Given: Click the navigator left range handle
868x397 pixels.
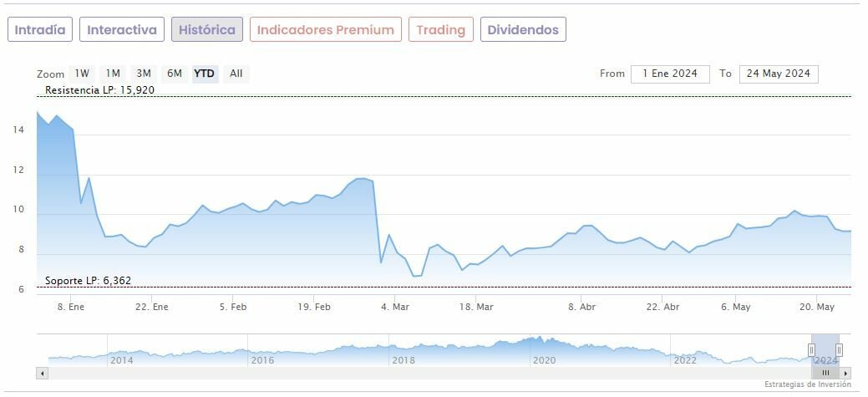Looking at the screenshot, I should pyautogui.click(x=810, y=350).
